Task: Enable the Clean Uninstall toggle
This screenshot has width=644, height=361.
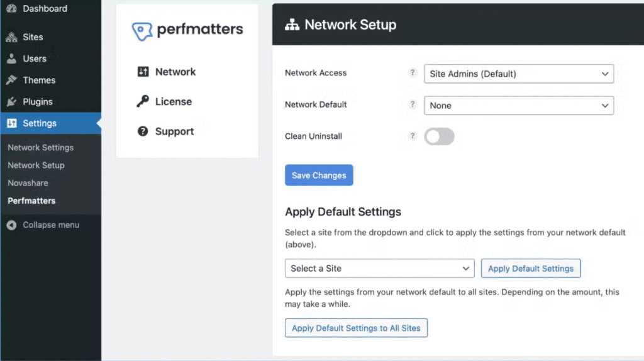Action: tap(439, 136)
